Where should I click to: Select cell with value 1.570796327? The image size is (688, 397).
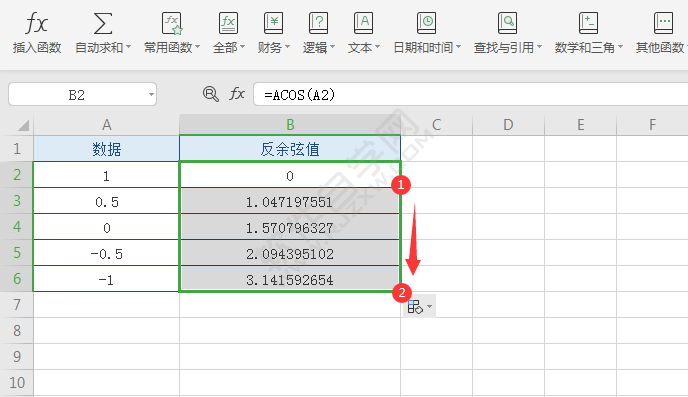point(290,226)
